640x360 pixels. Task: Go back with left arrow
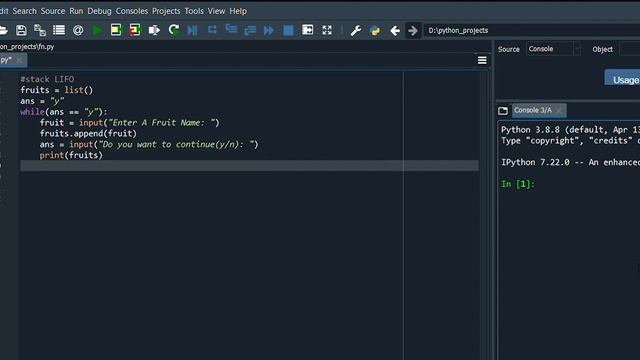click(x=395, y=31)
